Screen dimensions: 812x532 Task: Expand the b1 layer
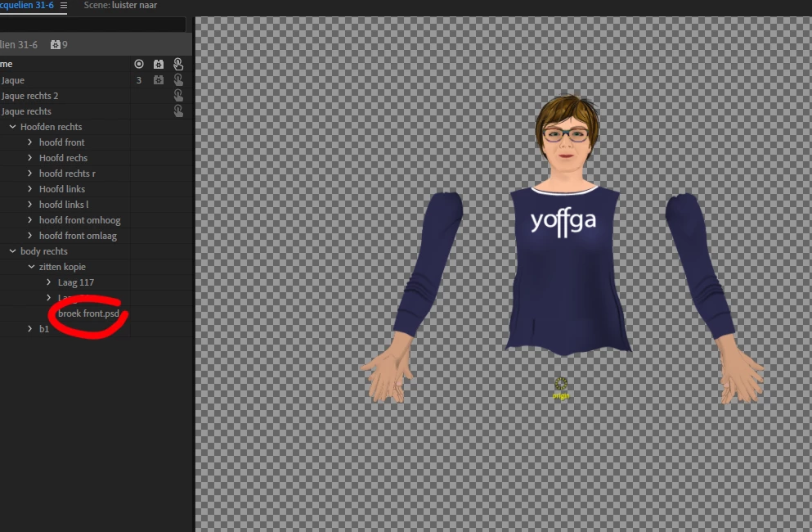29,329
